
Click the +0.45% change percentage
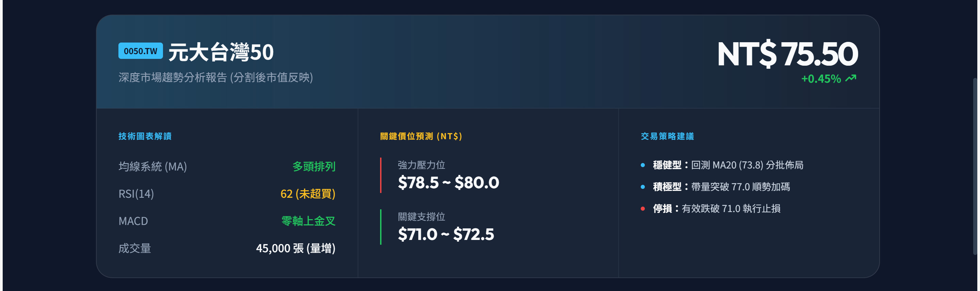coord(821,79)
